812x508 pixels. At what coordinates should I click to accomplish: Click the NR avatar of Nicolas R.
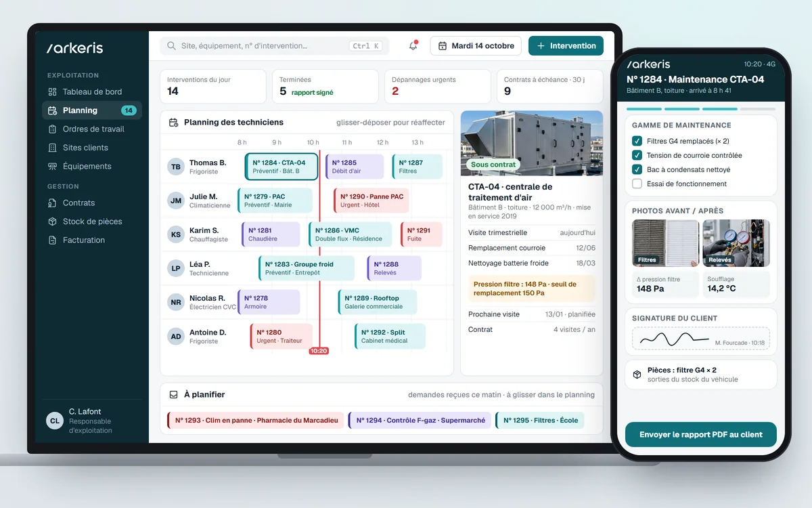pos(176,302)
